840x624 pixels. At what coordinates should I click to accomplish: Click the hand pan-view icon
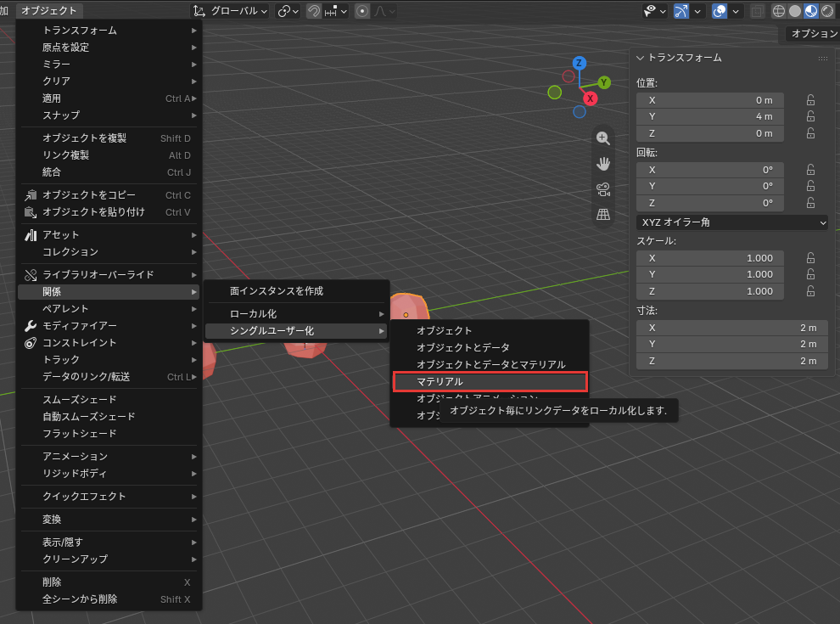pyautogui.click(x=603, y=164)
